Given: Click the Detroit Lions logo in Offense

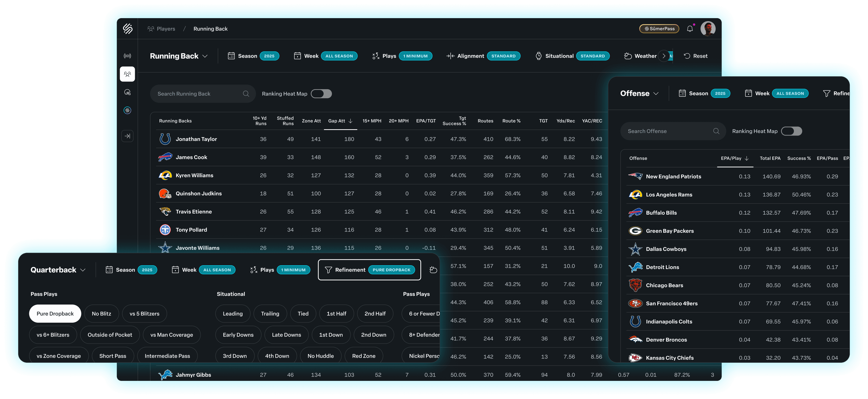Looking at the screenshot, I should pyautogui.click(x=635, y=267).
